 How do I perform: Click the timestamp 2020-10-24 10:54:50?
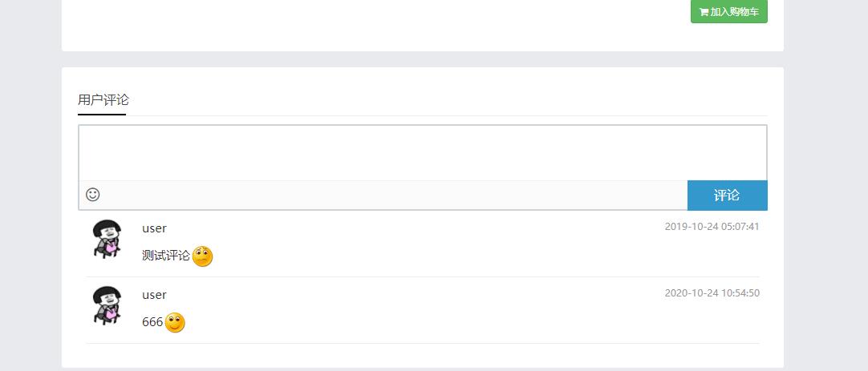712,293
